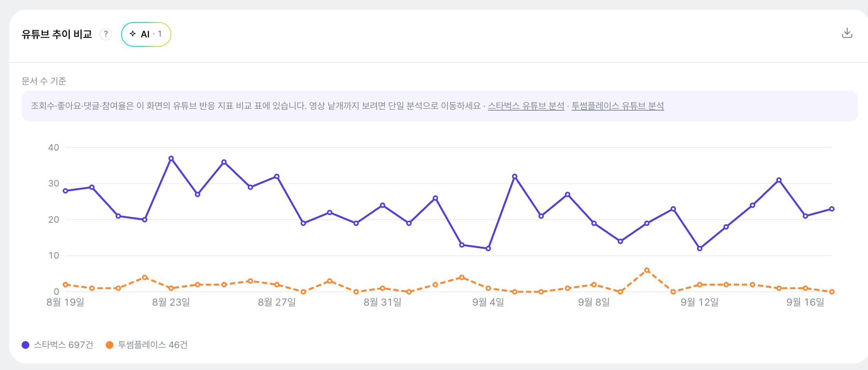Click the 9월 16일 axis label
Image resolution: width=868 pixels, height=370 pixels.
[806, 302]
